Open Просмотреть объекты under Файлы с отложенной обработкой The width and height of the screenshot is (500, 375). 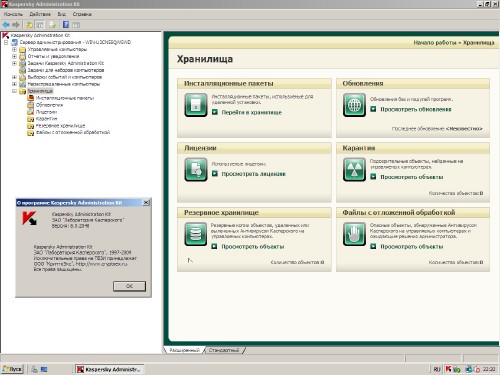click(x=412, y=247)
